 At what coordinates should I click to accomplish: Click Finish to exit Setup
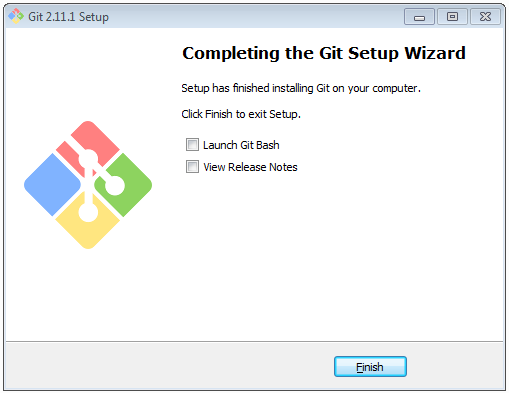370,367
